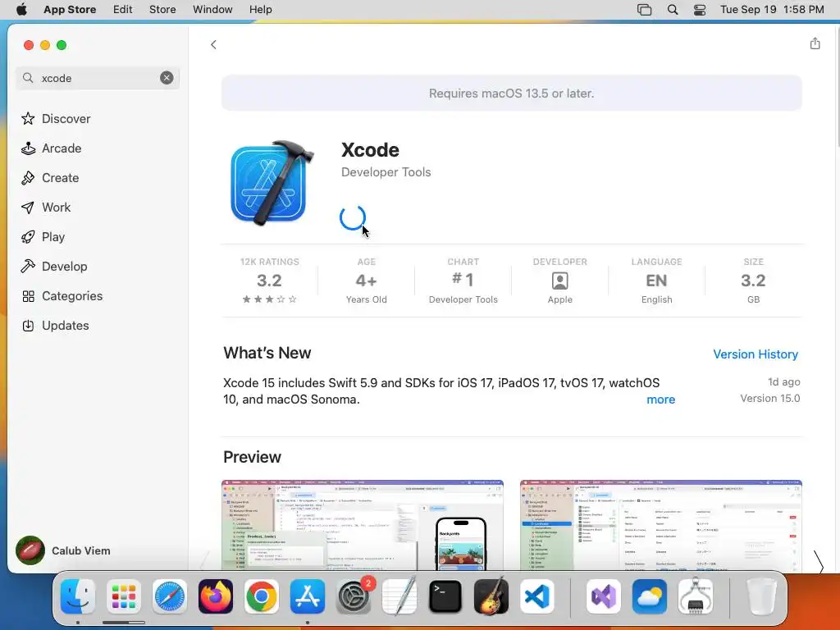
Task: Open the Window menu
Action: [212, 10]
